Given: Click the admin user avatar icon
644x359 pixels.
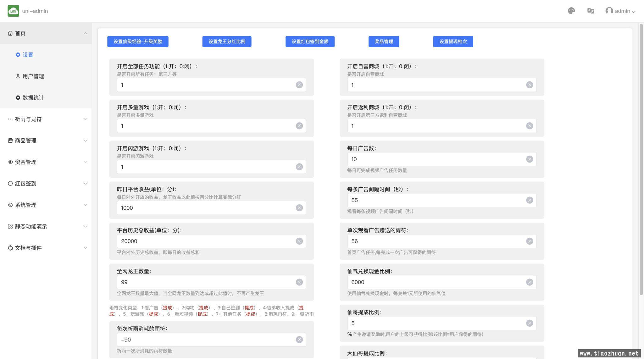Looking at the screenshot, I should [x=609, y=11].
